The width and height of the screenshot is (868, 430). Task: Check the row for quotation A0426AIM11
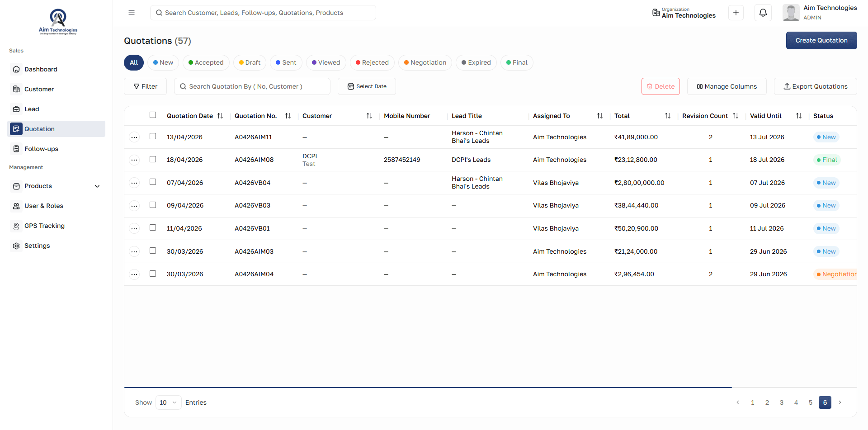coord(153,136)
